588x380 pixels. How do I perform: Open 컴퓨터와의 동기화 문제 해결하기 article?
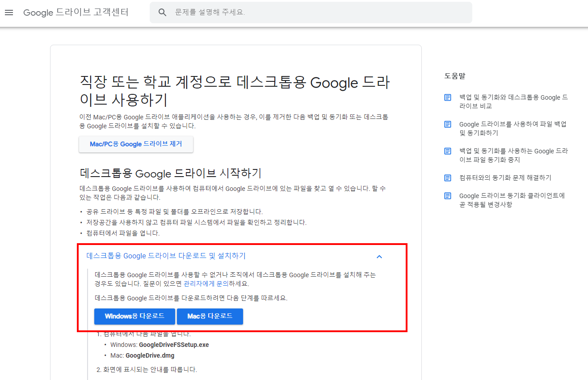tap(505, 177)
